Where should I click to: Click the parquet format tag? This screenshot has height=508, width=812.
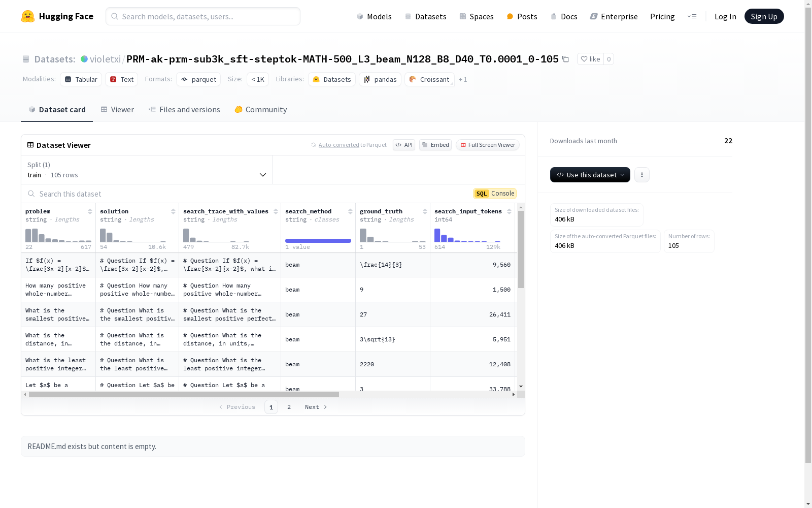coord(198,79)
